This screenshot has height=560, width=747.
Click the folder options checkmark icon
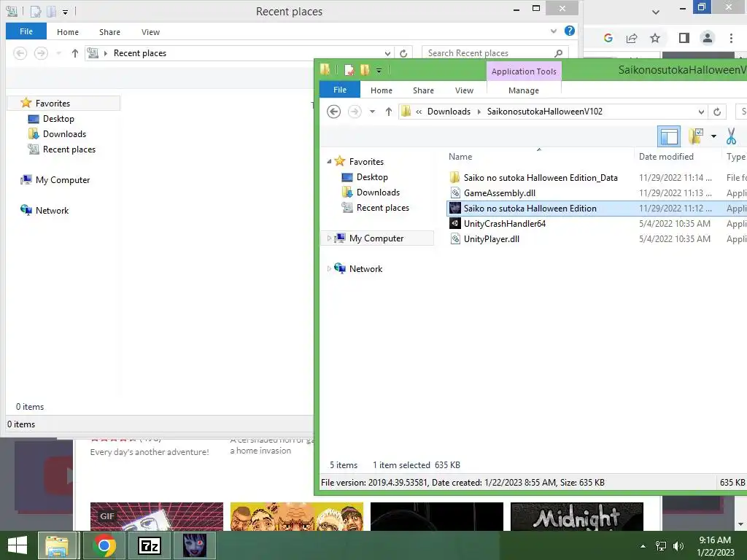[x=696, y=136]
